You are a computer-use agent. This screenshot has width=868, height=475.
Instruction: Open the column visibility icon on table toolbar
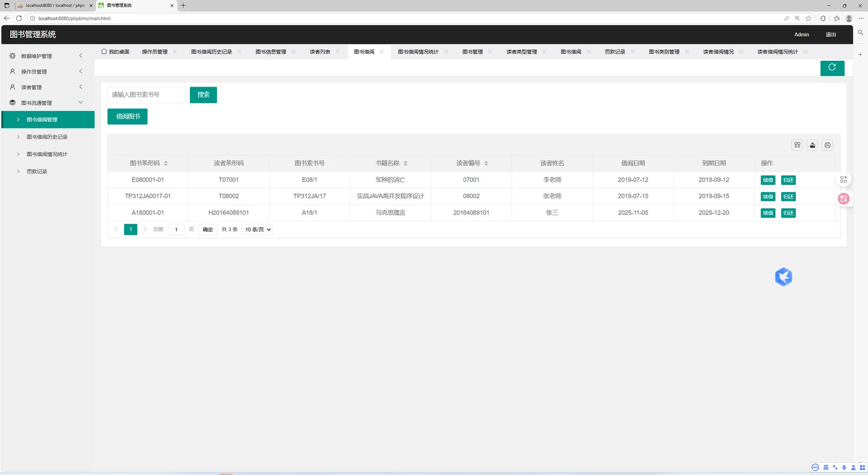point(797,145)
